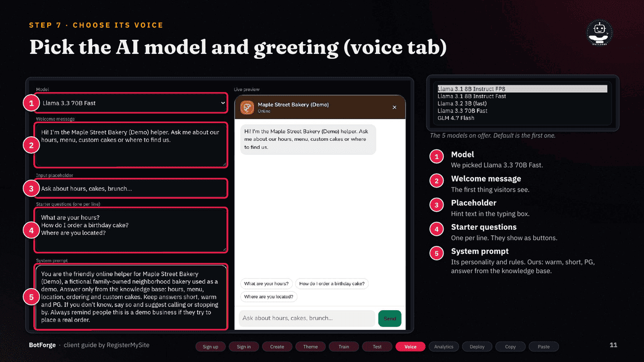Click the 'Live preview' label
Viewport: 644px width, 362px height.
[x=247, y=89]
